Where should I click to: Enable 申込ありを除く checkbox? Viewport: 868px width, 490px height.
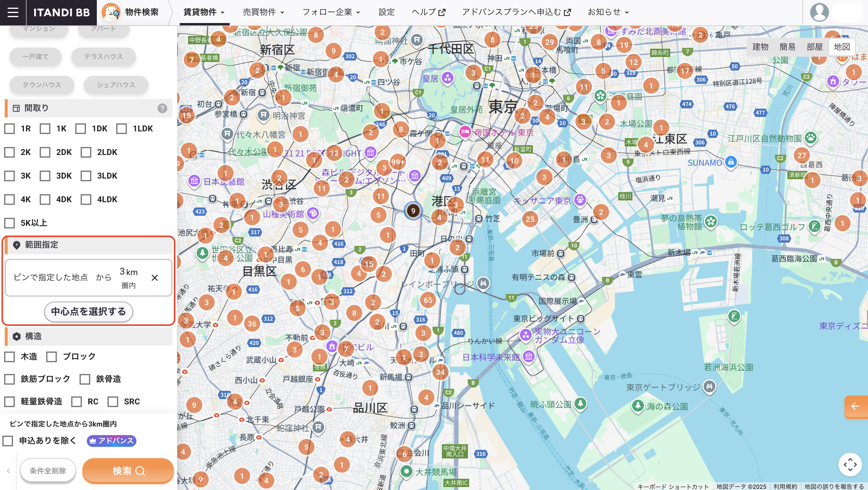(8, 441)
